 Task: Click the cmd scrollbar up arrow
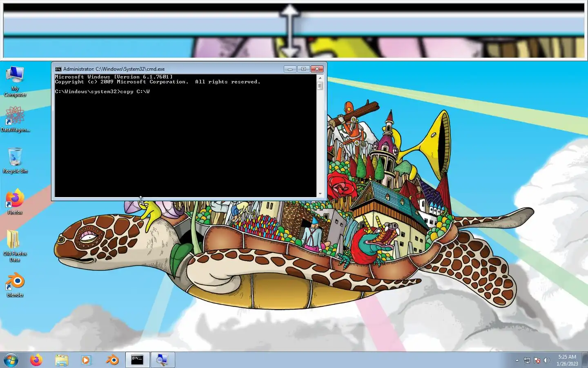[320, 78]
